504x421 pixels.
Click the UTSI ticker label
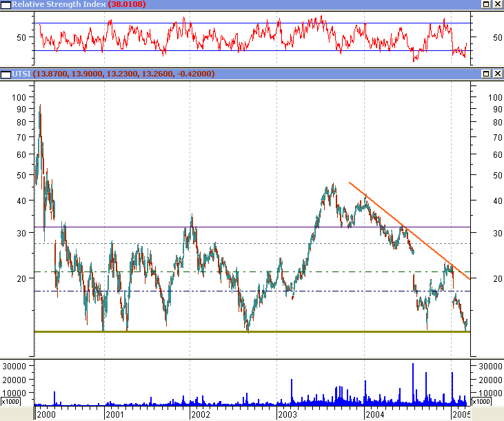(21, 74)
